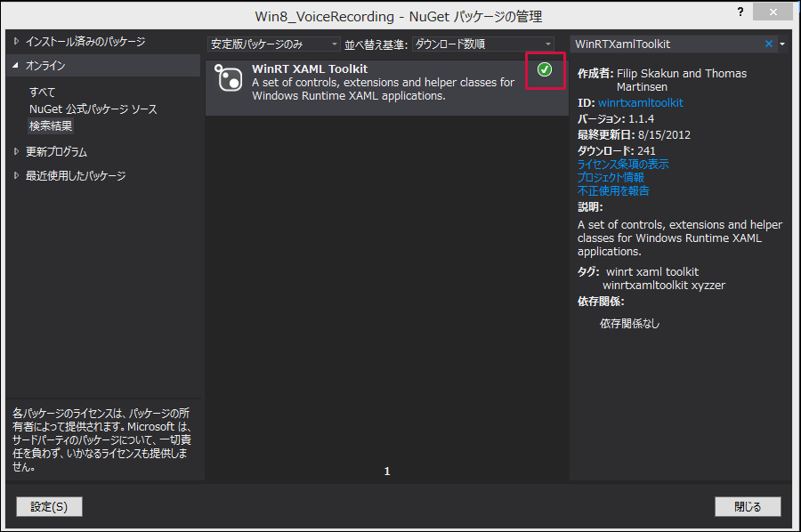The width and height of the screenshot is (801, 532).
Task: Click インストール済みのパッケージ label
Action: coord(85,41)
